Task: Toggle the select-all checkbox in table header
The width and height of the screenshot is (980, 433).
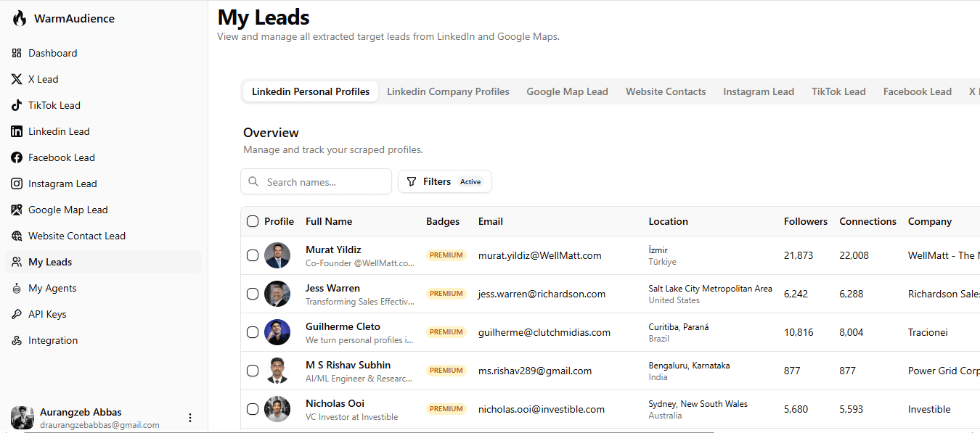Action: (x=253, y=221)
